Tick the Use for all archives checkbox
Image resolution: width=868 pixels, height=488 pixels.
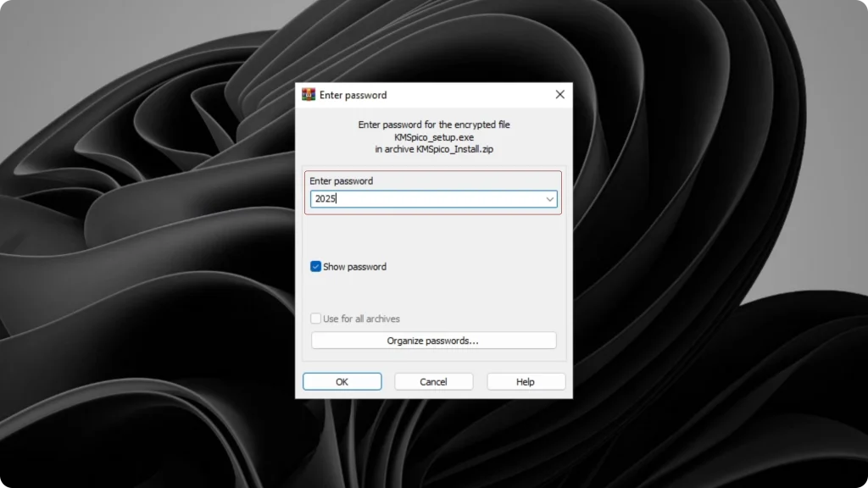click(x=315, y=319)
